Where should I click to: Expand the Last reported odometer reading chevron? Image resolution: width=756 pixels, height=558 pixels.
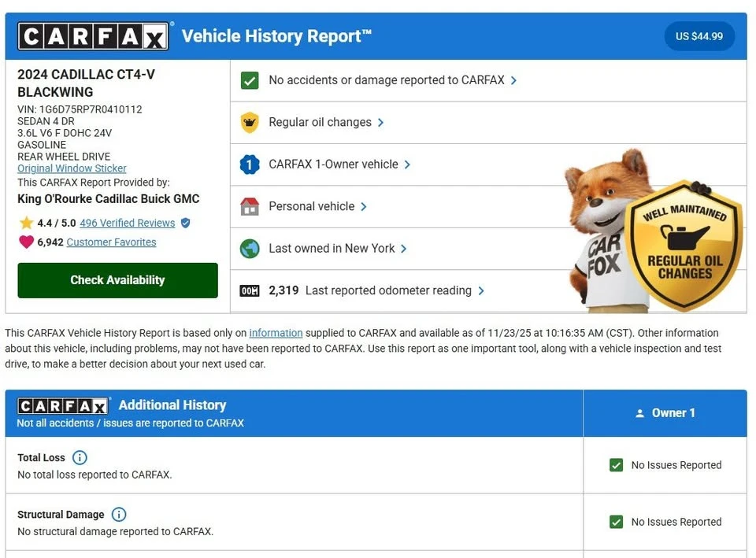(480, 290)
